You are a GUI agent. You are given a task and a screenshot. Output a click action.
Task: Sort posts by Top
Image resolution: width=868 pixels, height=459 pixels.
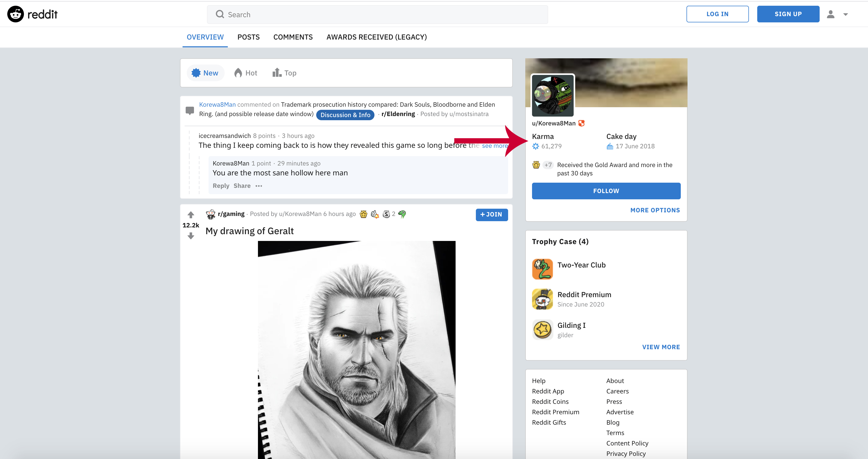pos(284,73)
